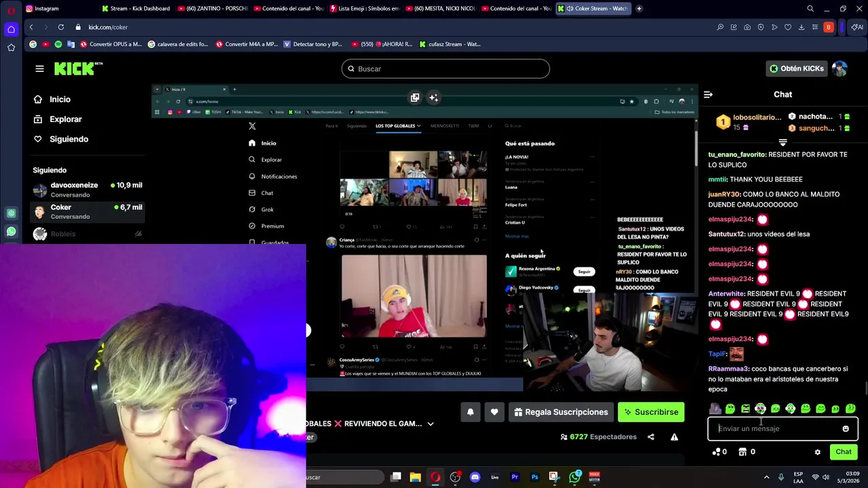The width and height of the screenshot is (868, 488).
Task: Click Anterwhite username in chat
Action: pos(726,294)
